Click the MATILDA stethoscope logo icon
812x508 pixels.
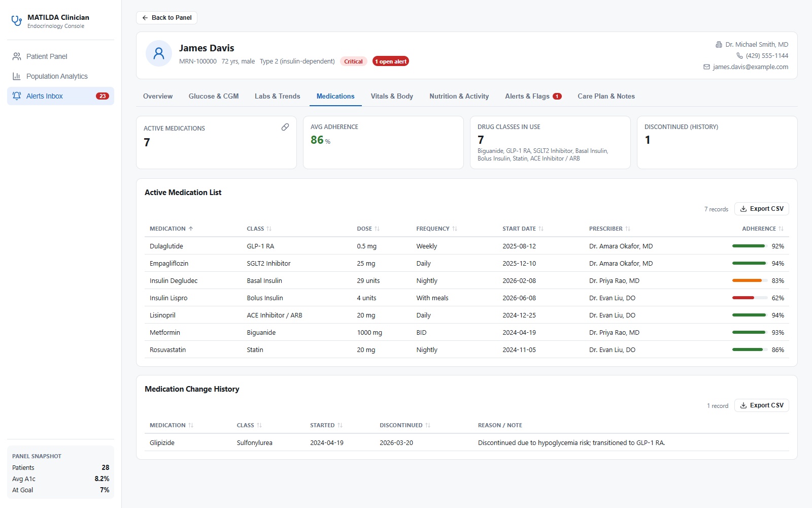(17, 21)
